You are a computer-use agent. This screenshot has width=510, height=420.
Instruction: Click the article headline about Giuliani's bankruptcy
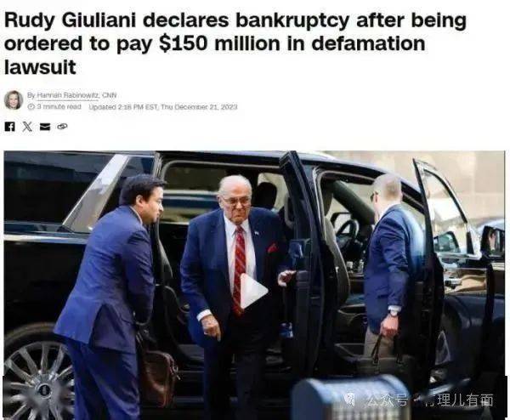tap(235, 43)
